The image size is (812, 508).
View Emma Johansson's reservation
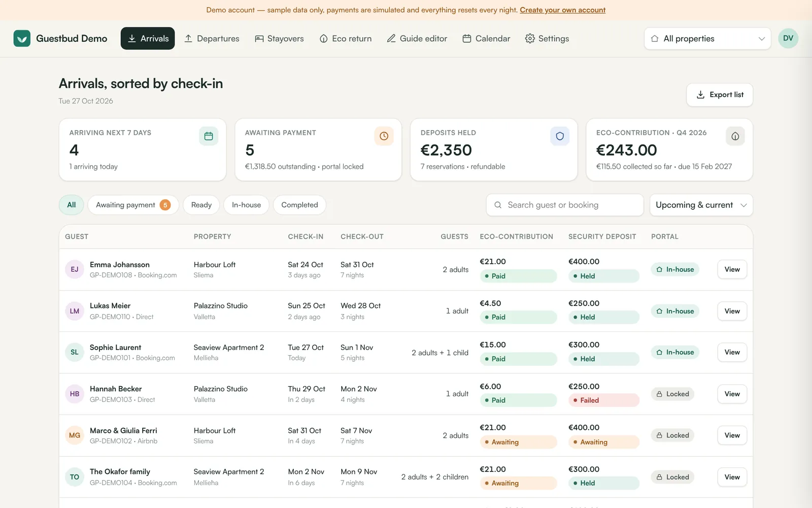(x=732, y=269)
